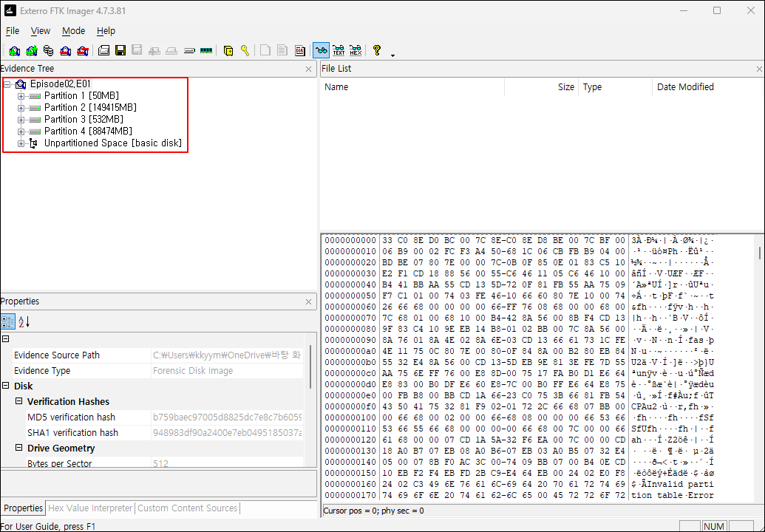Screen dimensions: 765x532
Task: Select Unpartitioned Space [basic disk] item
Action: pos(113,143)
